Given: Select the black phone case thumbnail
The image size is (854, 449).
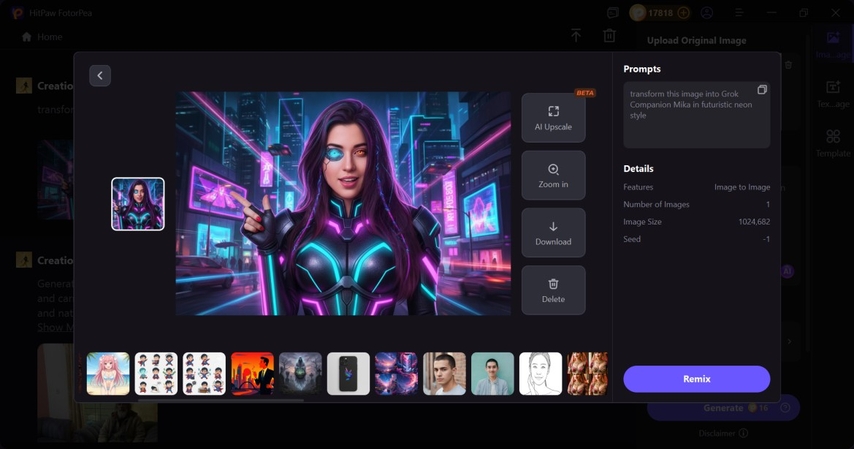Looking at the screenshot, I should (x=349, y=374).
